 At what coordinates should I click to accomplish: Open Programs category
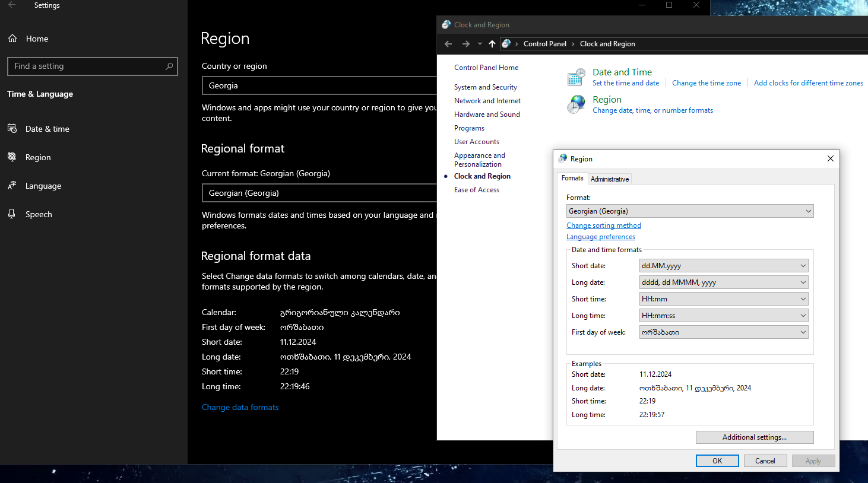469,128
